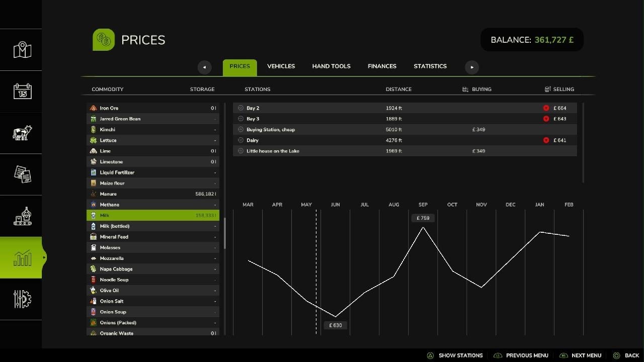Select the Napa Cabbage row
644x362 pixels.
tap(153, 269)
